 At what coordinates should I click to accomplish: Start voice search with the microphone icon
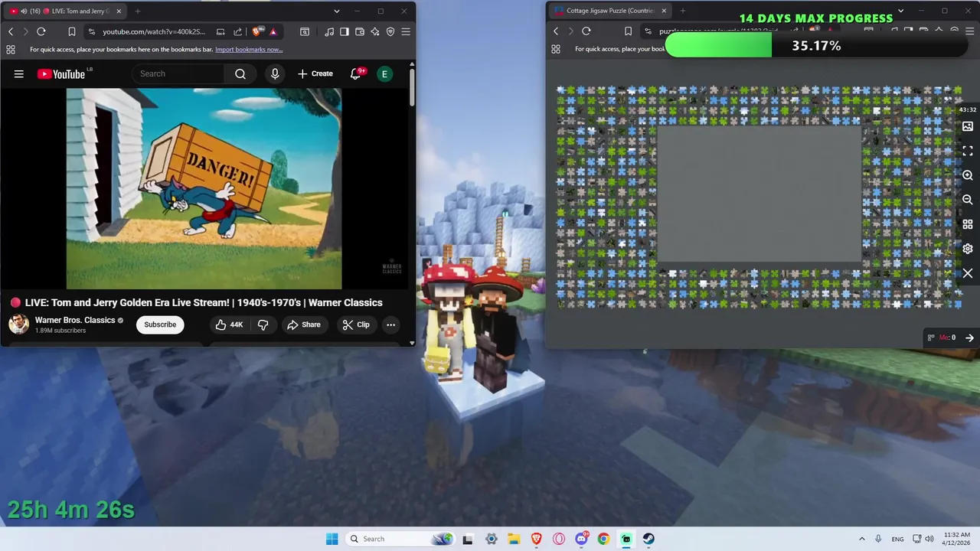[275, 73]
